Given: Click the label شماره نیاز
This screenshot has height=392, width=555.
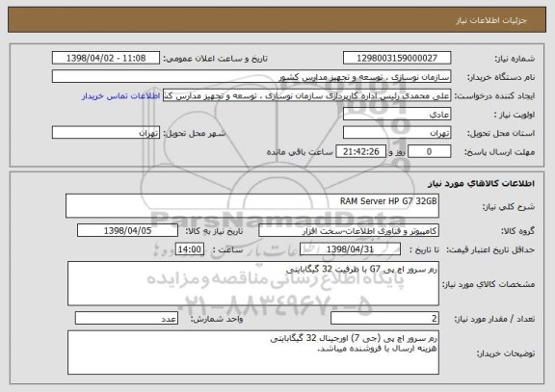Looking at the screenshot, I should [x=515, y=59].
